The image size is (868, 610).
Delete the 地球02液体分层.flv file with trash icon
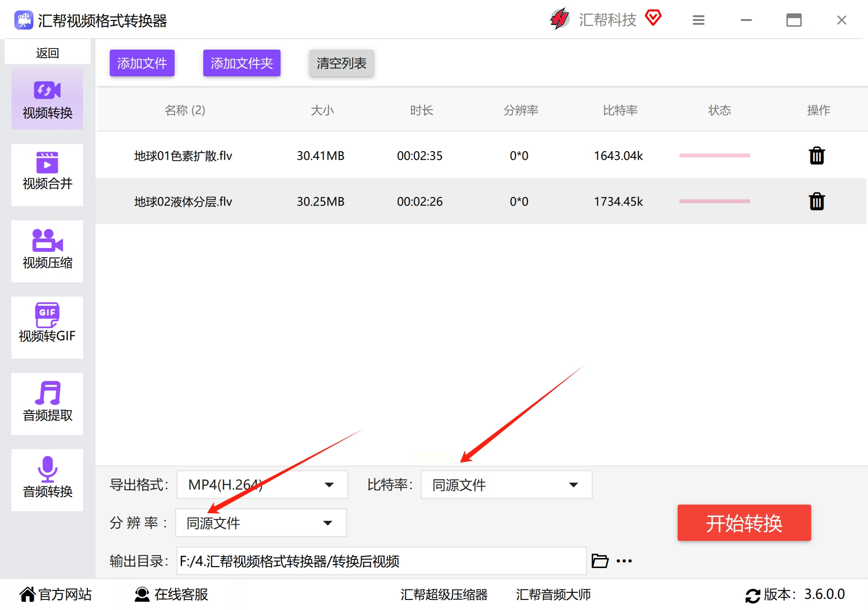816,201
